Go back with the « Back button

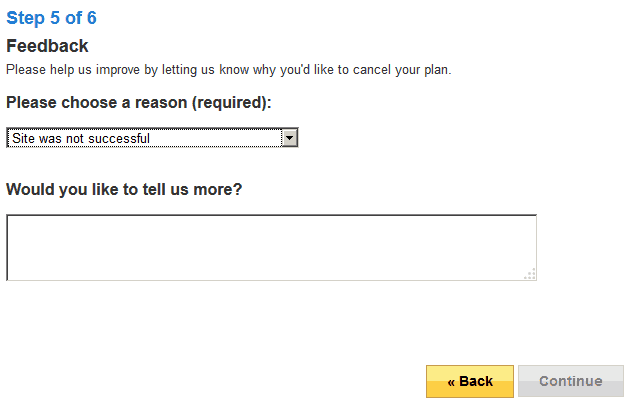(470, 381)
